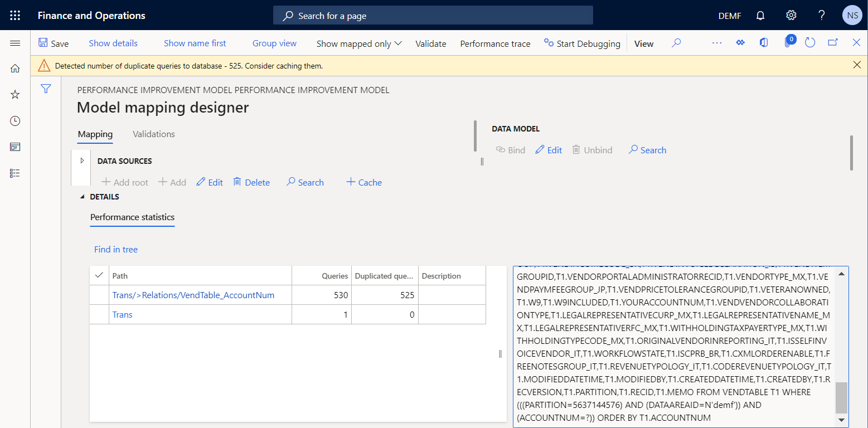Click Show name first
Image resolution: width=868 pixels, height=428 pixels.
(x=195, y=43)
